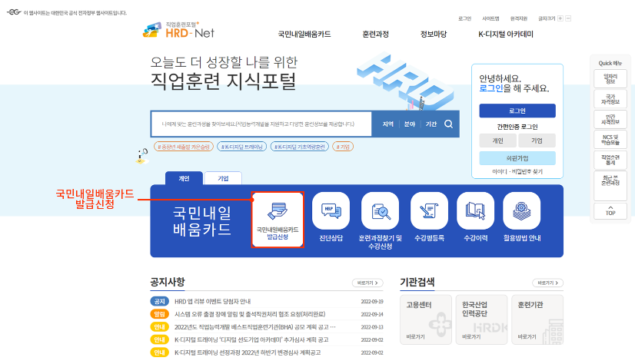This screenshot has height=364, width=635.
Task: Open 훈련기관 institution card
Action: 537,319
